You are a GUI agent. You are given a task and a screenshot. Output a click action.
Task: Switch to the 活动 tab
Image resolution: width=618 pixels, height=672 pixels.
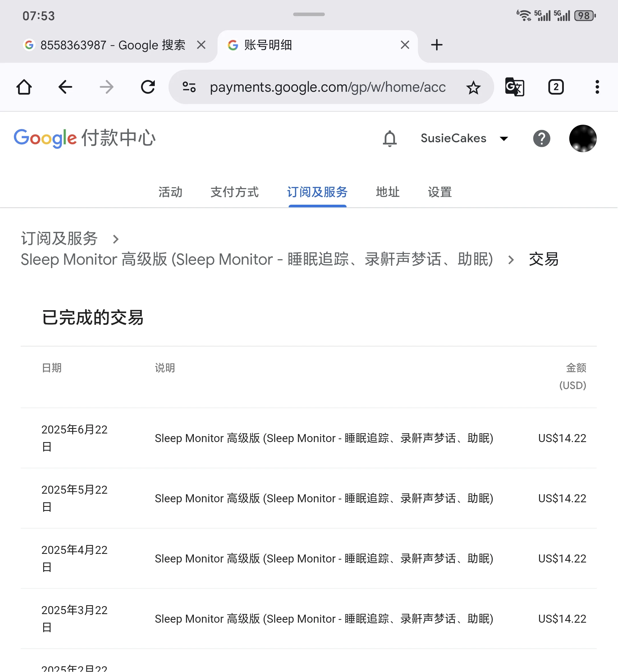[171, 192]
